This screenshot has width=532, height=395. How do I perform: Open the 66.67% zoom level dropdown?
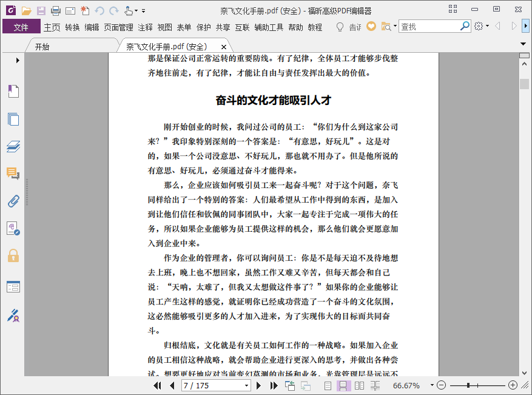click(x=432, y=385)
